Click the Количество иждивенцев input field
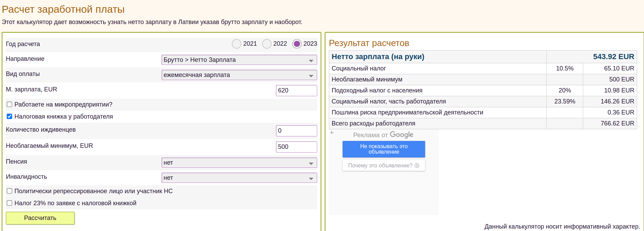Image resolution: width=644 pixels, height=231 pixels. (x=296, y=131)
